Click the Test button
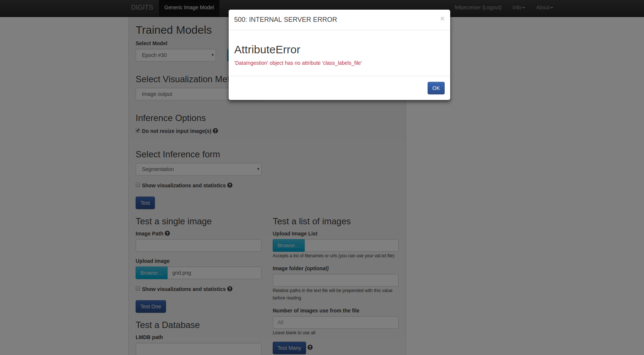This screenshot has height=355, width=644. click(x=145, y=203)
